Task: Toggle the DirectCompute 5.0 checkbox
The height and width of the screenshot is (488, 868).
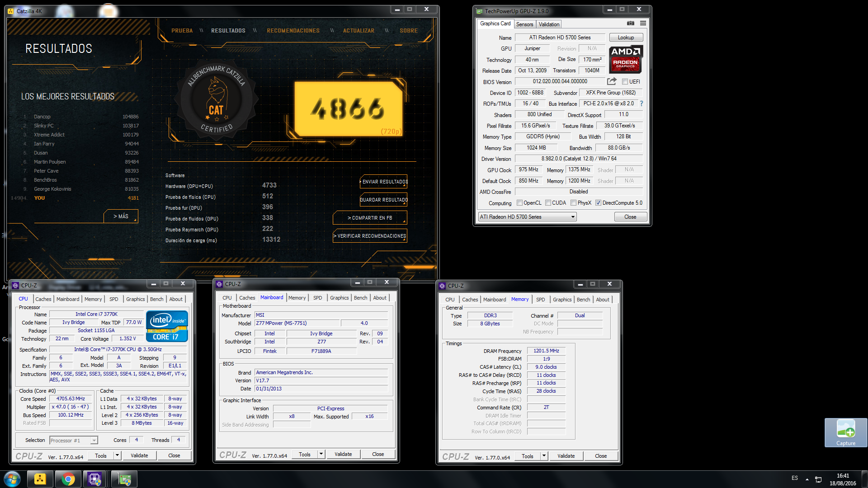Action: click(598, 203)
